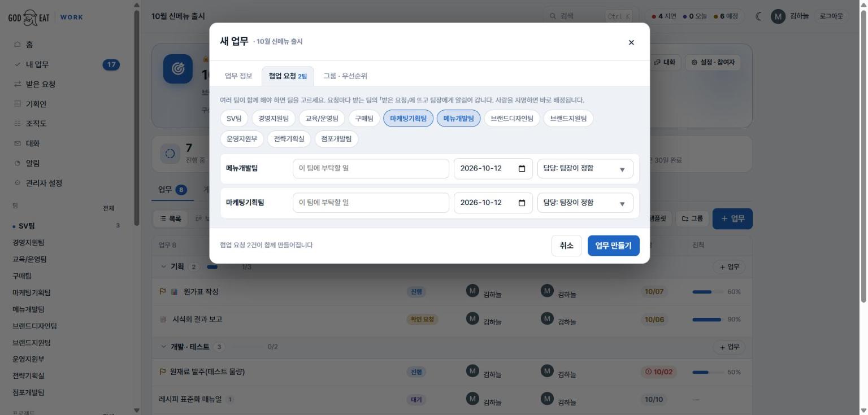Screen dimensions: 868x415
Task: Collapse the 개발 · 테스트 group
Action: pos(164,347)
